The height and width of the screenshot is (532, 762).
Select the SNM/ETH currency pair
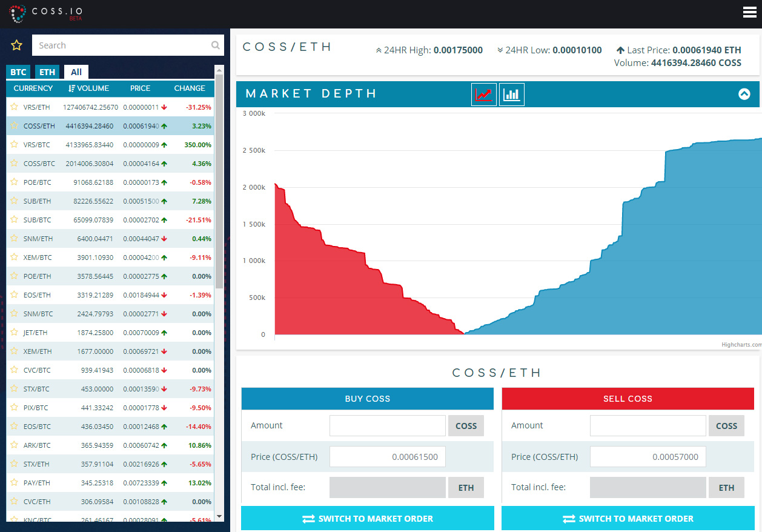(110, 239)
